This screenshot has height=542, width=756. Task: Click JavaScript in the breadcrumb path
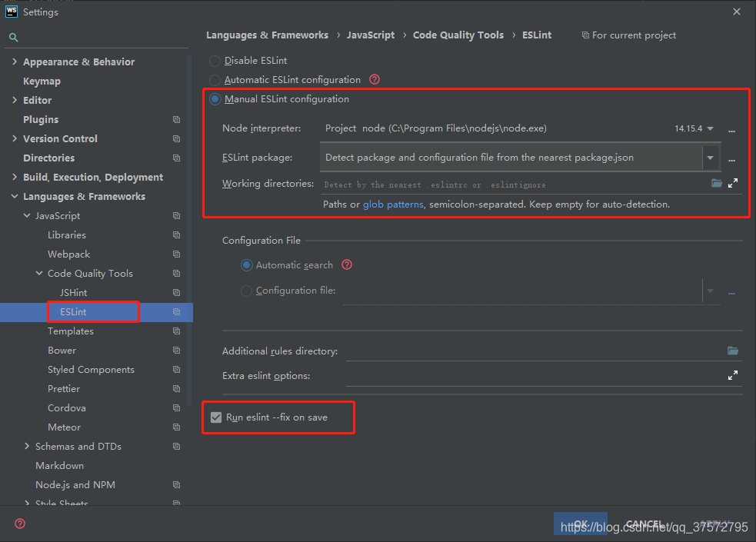click(x=371, y=35)
